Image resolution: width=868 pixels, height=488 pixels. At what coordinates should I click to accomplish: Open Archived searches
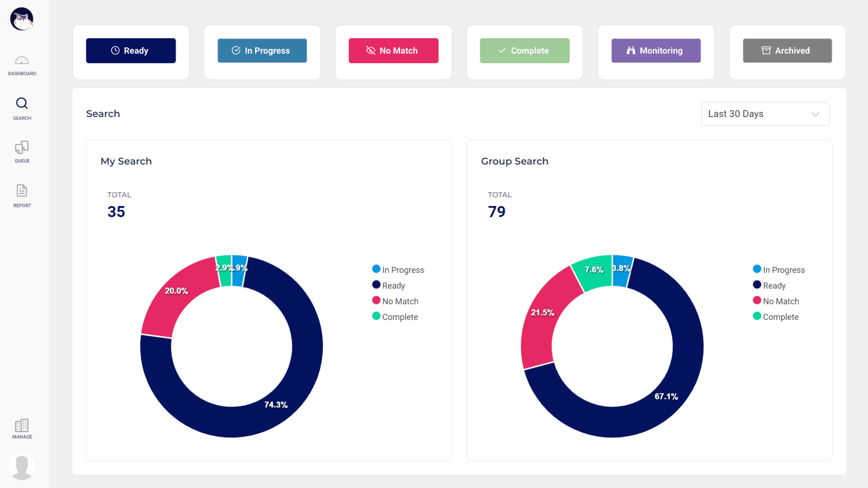[787, 51]
